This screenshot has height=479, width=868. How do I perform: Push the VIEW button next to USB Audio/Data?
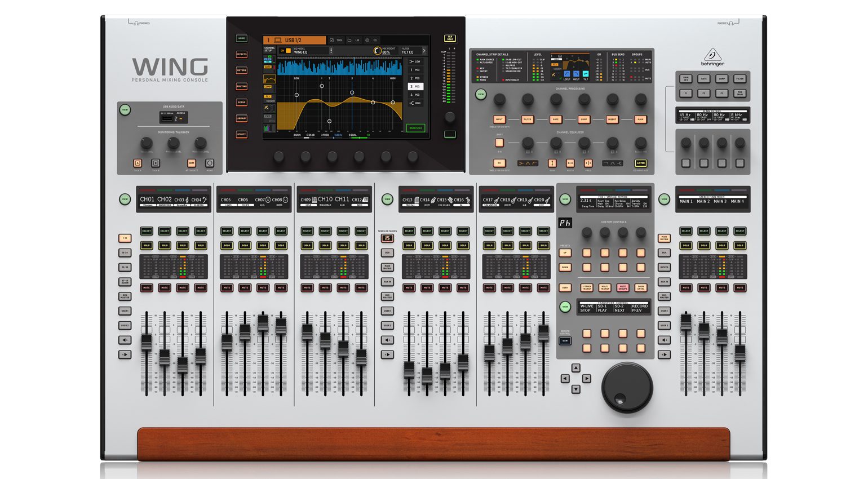(125, 110)
